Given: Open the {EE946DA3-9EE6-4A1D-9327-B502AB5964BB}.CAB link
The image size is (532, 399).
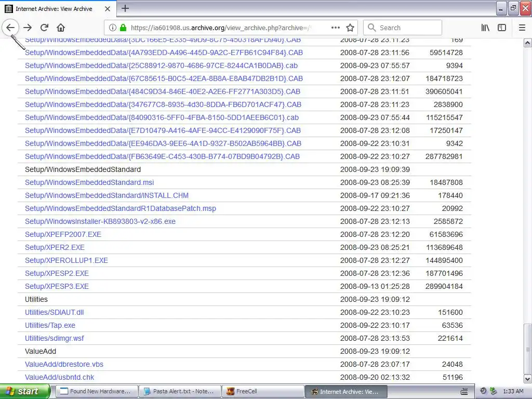Looking at the screenshot, I should (x=163, y=143).
